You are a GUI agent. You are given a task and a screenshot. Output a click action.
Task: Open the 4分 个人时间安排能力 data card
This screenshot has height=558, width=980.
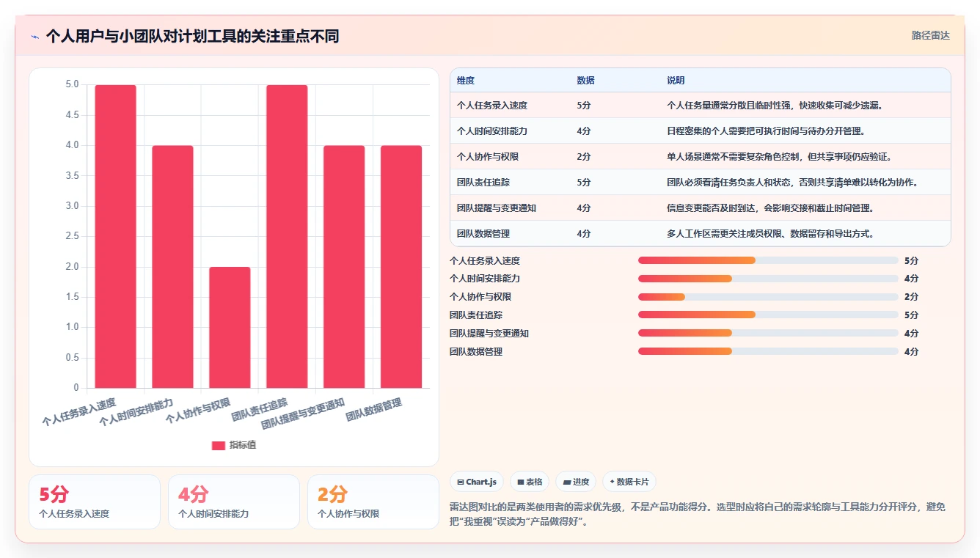coord(234,502)
